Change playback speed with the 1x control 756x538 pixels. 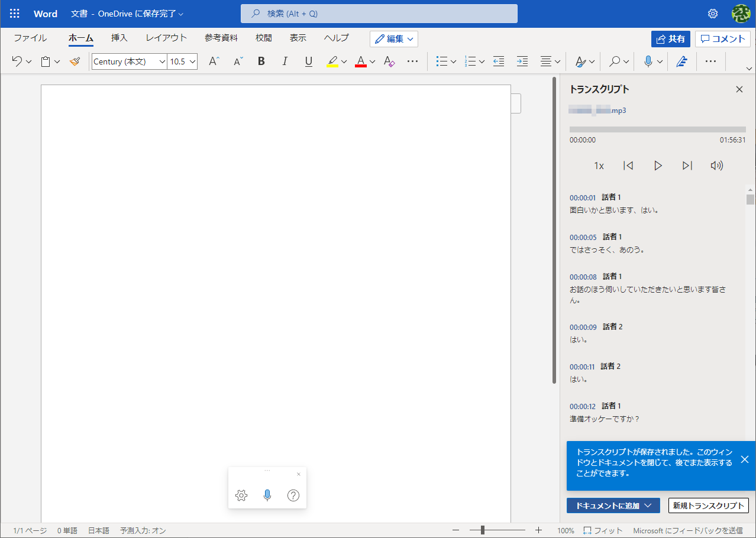(x=599, y=166)
